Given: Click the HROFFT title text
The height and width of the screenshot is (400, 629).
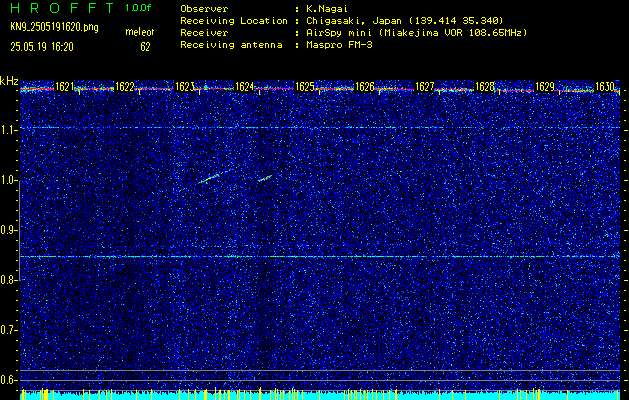Looking at the screenshot, I should click(x=63, y=8).
